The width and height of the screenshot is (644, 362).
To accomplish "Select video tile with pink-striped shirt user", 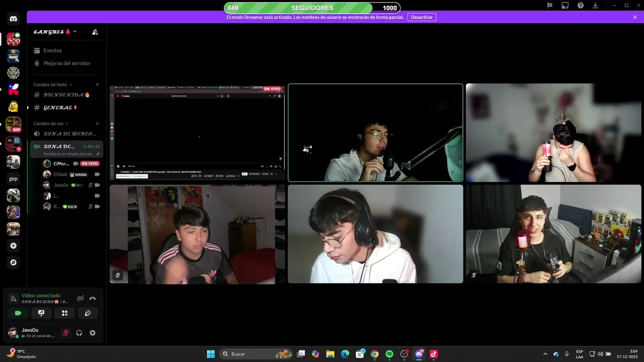I will coord(197,234).
